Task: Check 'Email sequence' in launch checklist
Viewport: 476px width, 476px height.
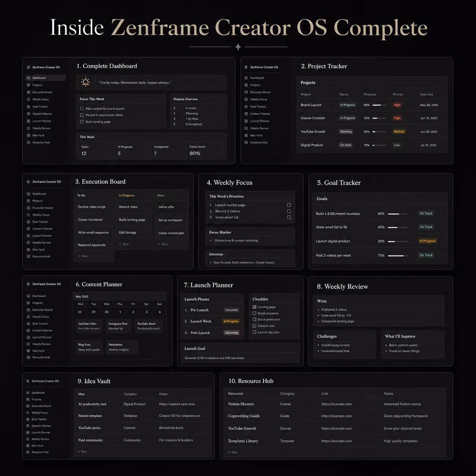Action: point(254,313)
